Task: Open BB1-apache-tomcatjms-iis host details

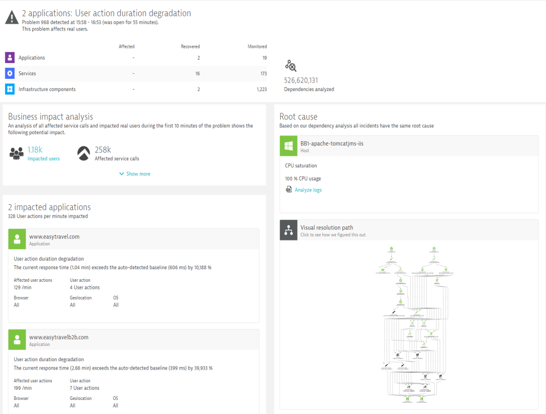Action: point(332,143)
